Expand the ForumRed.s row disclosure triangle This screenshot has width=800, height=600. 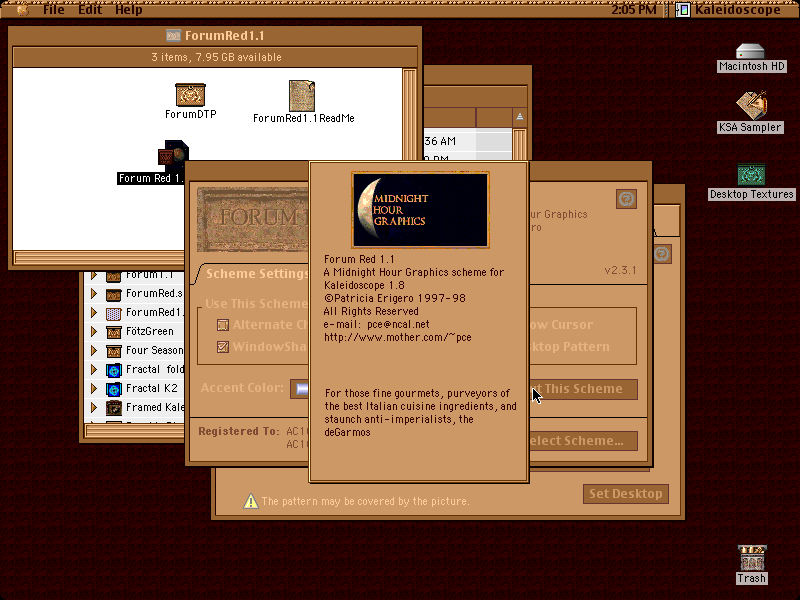tap(94, 293)
